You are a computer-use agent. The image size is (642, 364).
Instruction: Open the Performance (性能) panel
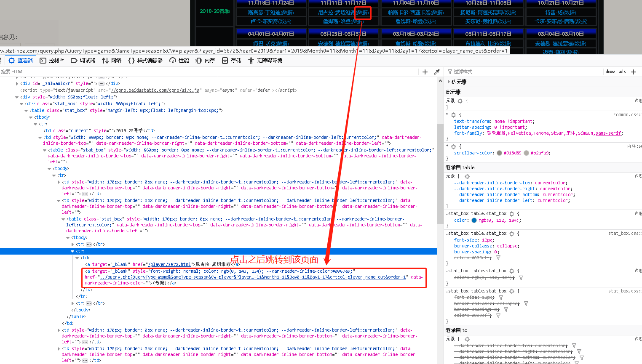[x=179, y=61]
